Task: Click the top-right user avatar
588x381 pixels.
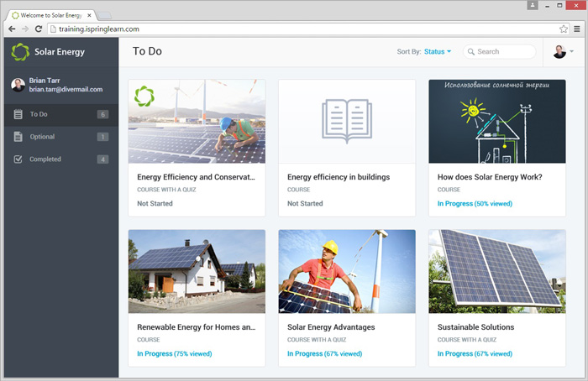Action: (x=559, y=52)
